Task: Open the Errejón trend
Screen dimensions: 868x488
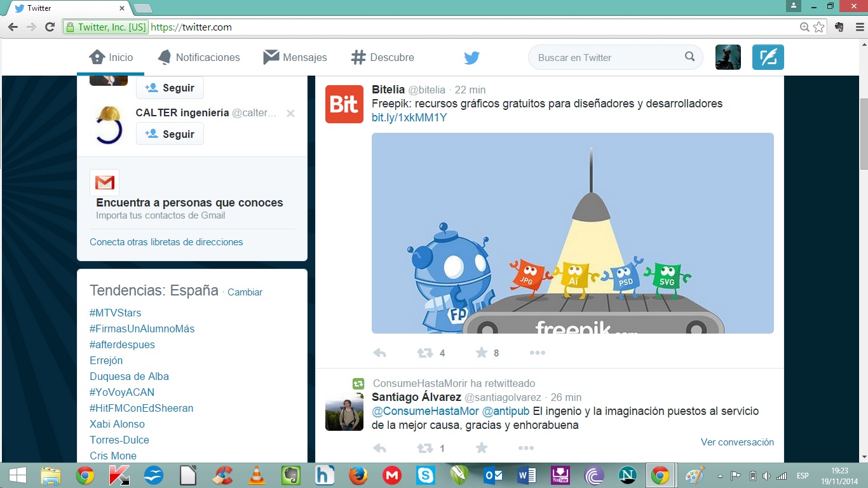Action: [x=106, y=360]
